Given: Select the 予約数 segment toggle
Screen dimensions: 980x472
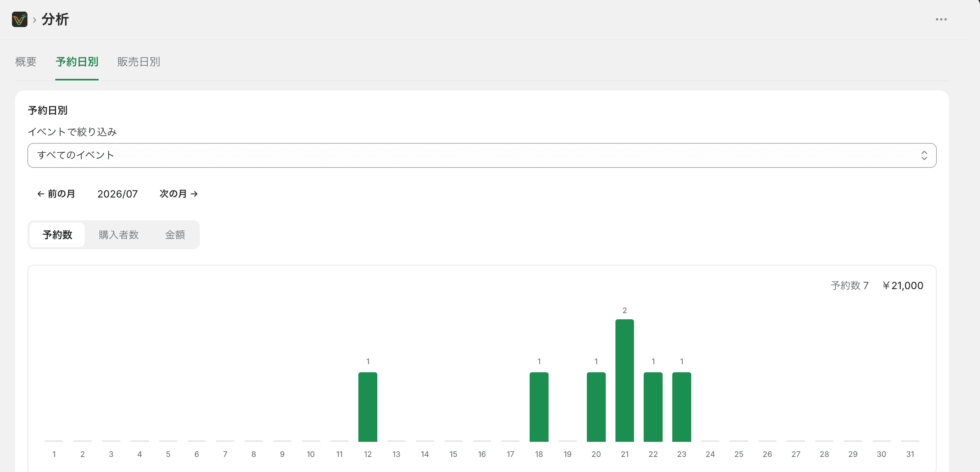Looking at the screenshot, I should pos(57,235).
